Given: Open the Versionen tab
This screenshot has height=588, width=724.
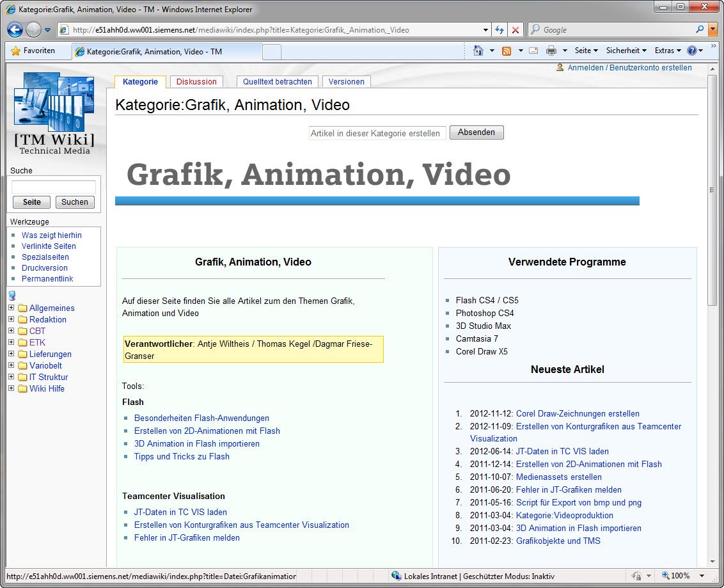Looking at the screenshot, I should click(x=346, y=82).
